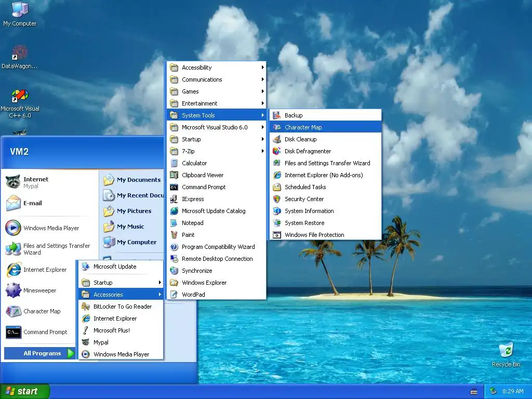Choose Internet Explorer in All Programs list

point(121,318)
